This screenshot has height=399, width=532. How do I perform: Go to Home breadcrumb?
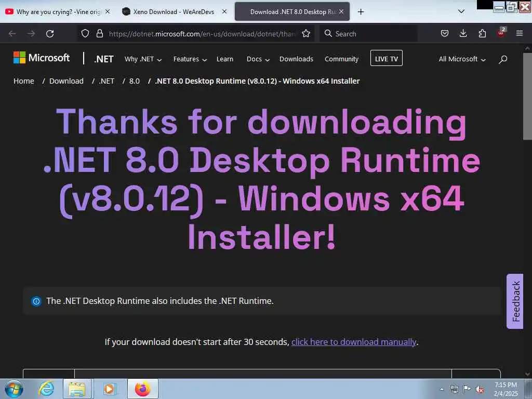24,81
